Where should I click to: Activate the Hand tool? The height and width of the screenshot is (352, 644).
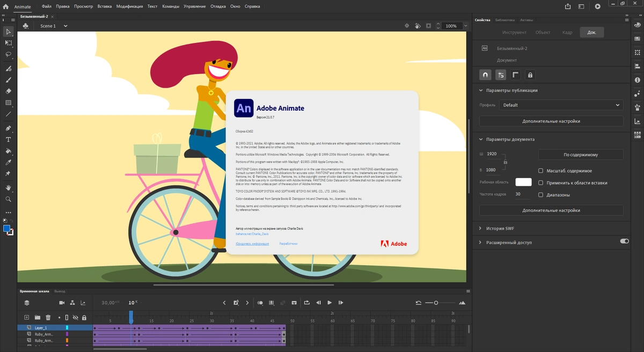(8, 188)
